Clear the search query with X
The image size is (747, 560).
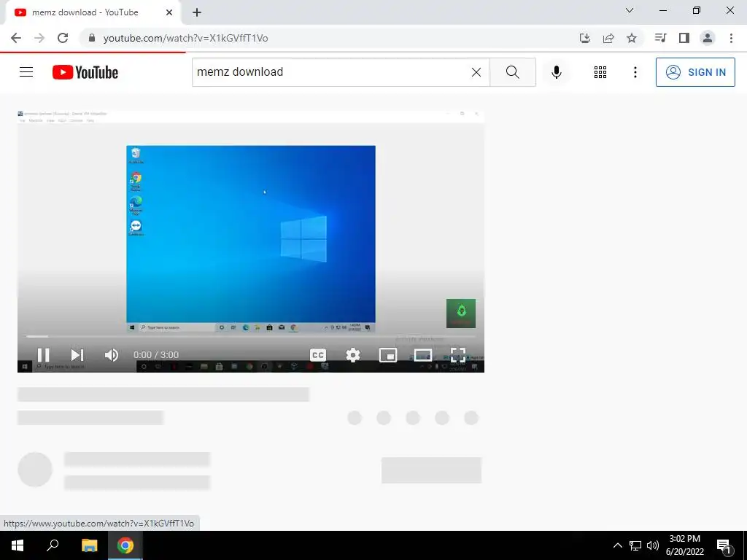click(476, 72)
